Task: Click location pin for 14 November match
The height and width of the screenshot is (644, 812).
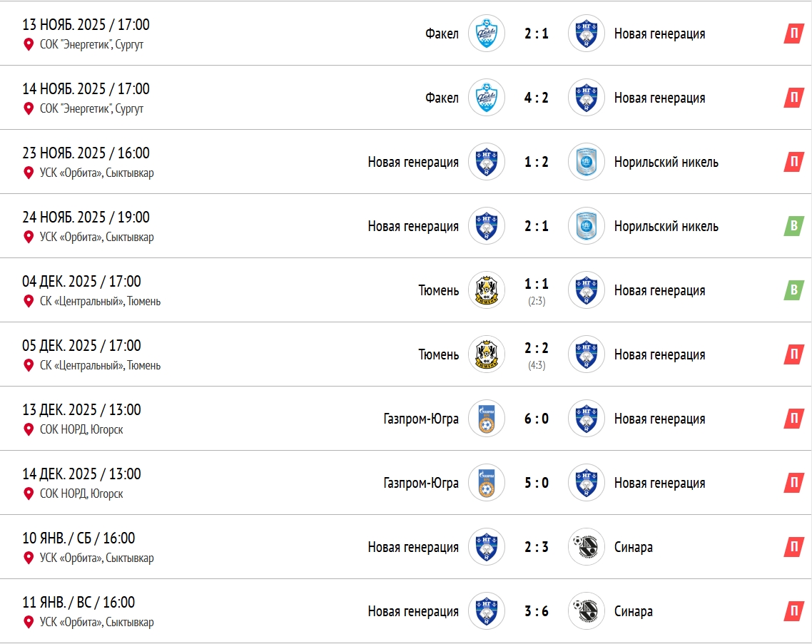Action: click(29, 108)
